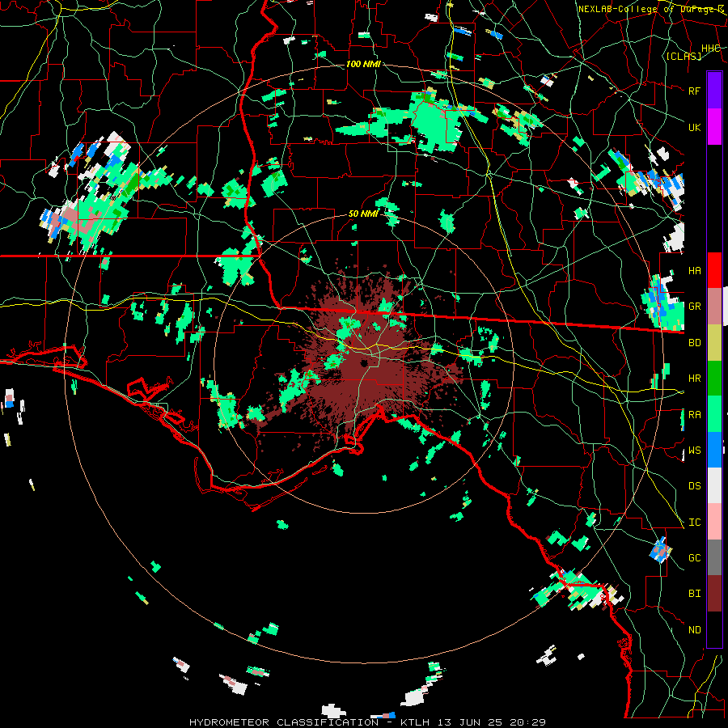The width and height of the screenshot is (728, 728).
Task: Pick the RA light green legend swatch
Action: 714,414
